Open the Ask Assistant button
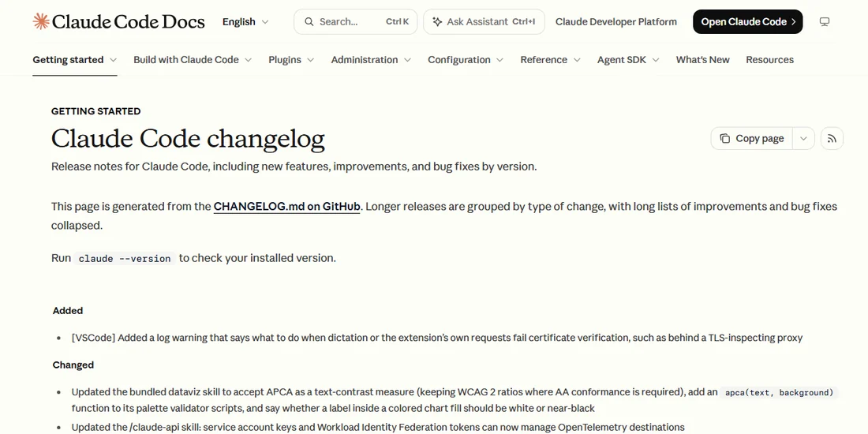Screen dimensions: 868x434 [484, 21]
